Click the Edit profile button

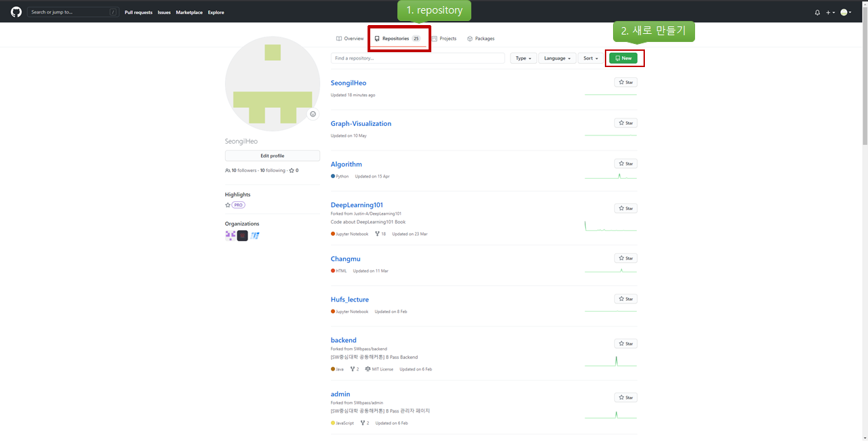[273, 156]
